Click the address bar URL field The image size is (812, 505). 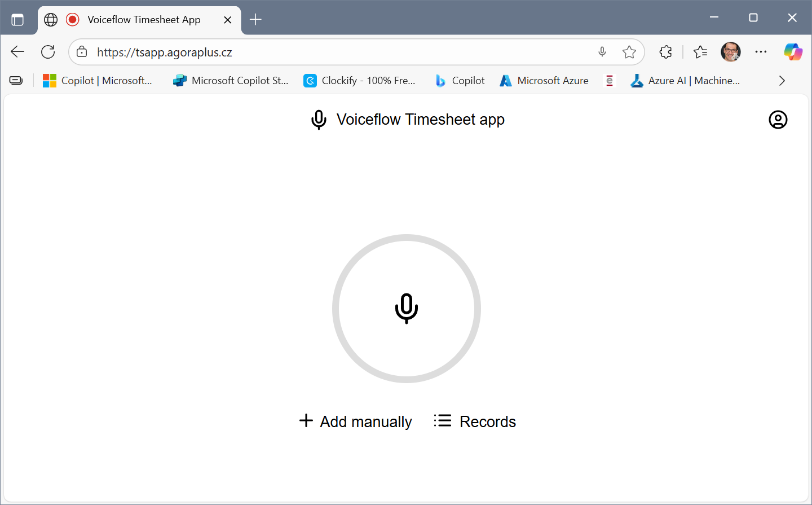(338, 52)
